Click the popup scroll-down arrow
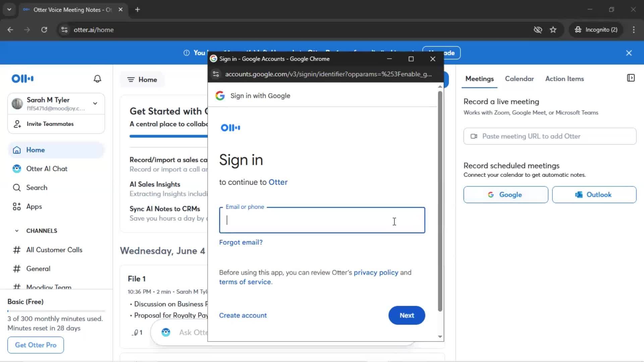 pyautogui.click(x=440, y=337)
